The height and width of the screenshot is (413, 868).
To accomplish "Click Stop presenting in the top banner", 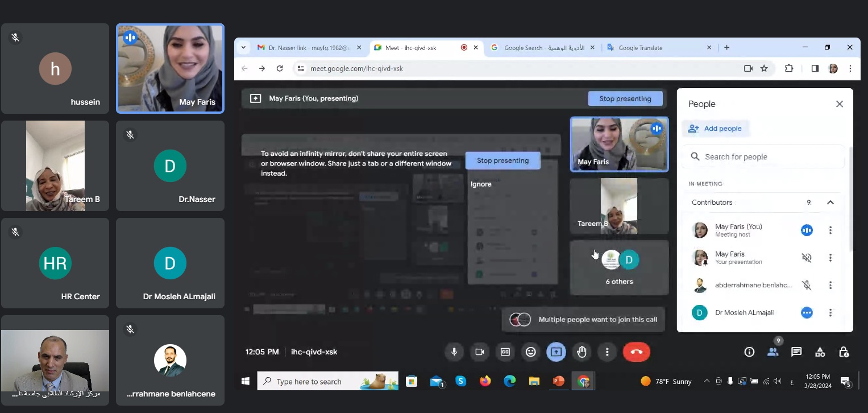I will tap(625, 98).
